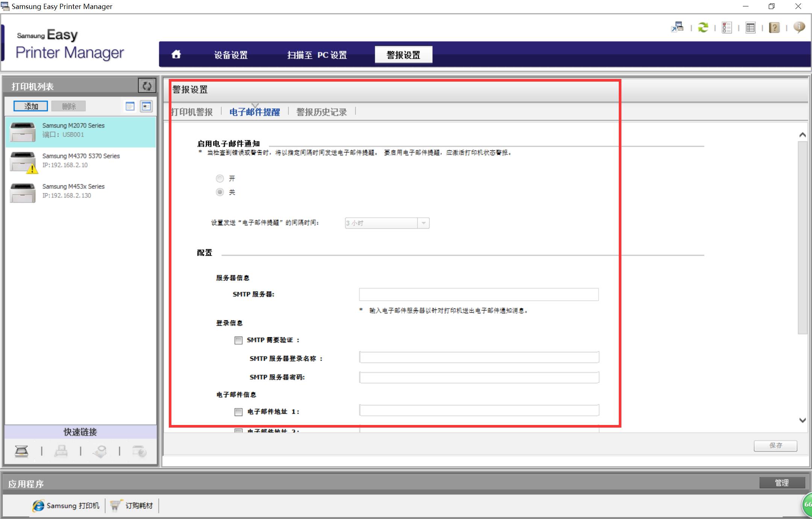812x519 pixels.
Task: Switch to 电子邮件提醒 sub-tab
Action: pyautogui.click(x=255, y=112)
